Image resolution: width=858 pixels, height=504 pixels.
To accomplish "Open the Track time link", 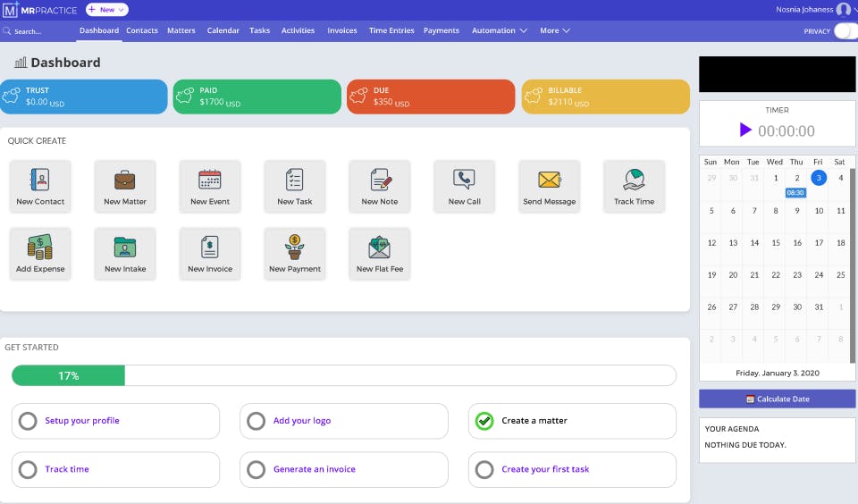I will [67, 469].
